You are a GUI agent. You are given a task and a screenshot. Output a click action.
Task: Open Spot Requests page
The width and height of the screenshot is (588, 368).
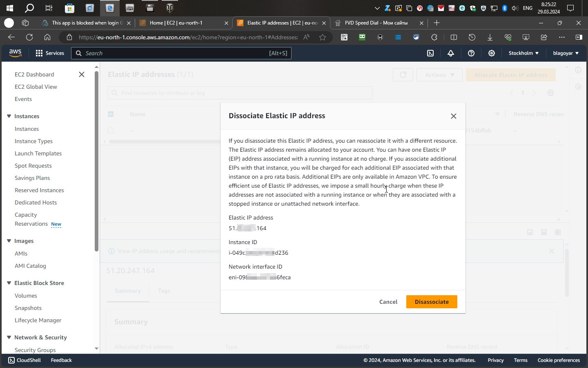[33, 166]
